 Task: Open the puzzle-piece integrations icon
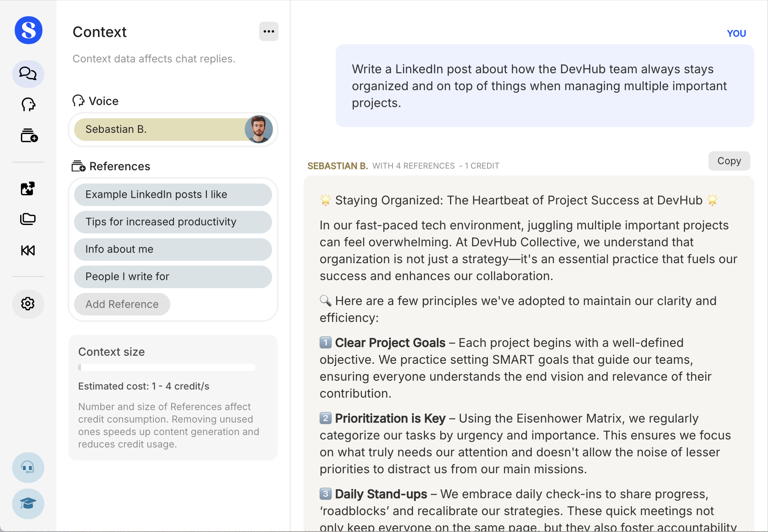coord(28,188)
